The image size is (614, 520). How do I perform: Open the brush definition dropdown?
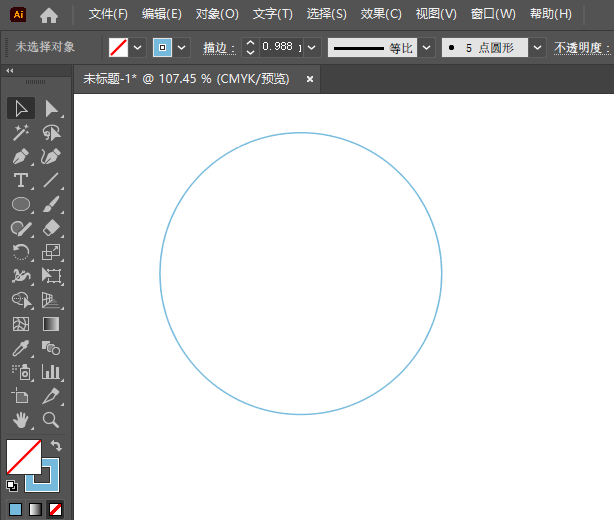point(538,48)
